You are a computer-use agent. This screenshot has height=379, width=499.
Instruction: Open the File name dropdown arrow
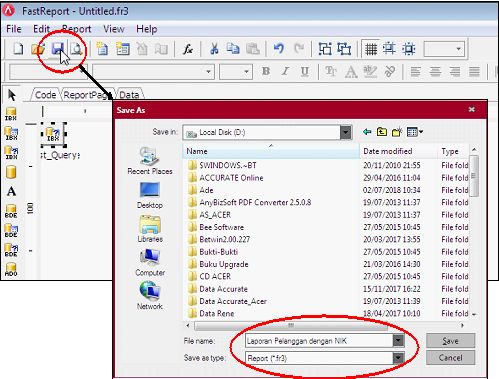[398, 341]
